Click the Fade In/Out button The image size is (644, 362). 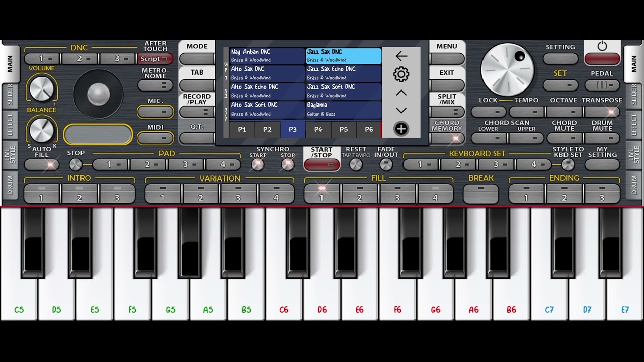pos(386,164)
